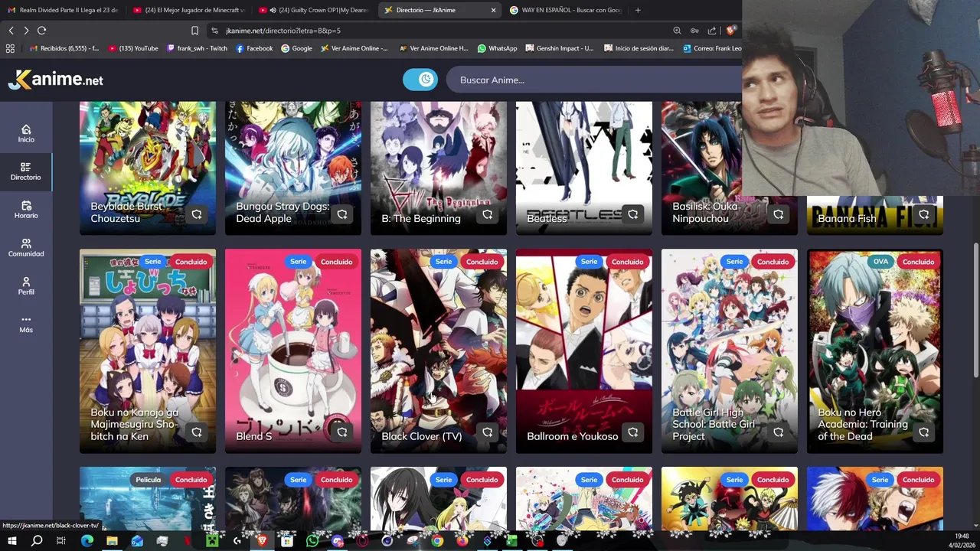Viewport: 980px width, 551px height.
Task: Open the frank_swh - Twitch bookmark
Action: [x=197, y=48]
